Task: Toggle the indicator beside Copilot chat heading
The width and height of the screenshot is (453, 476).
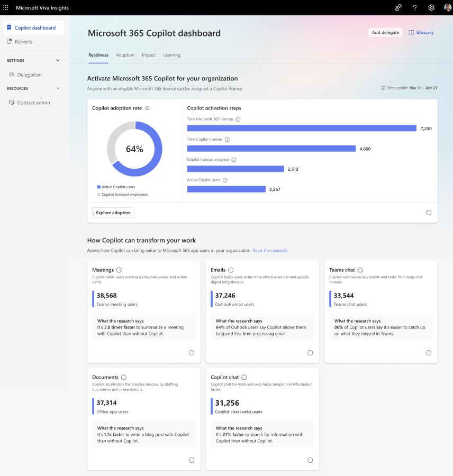Action: [x=244, y=378]
